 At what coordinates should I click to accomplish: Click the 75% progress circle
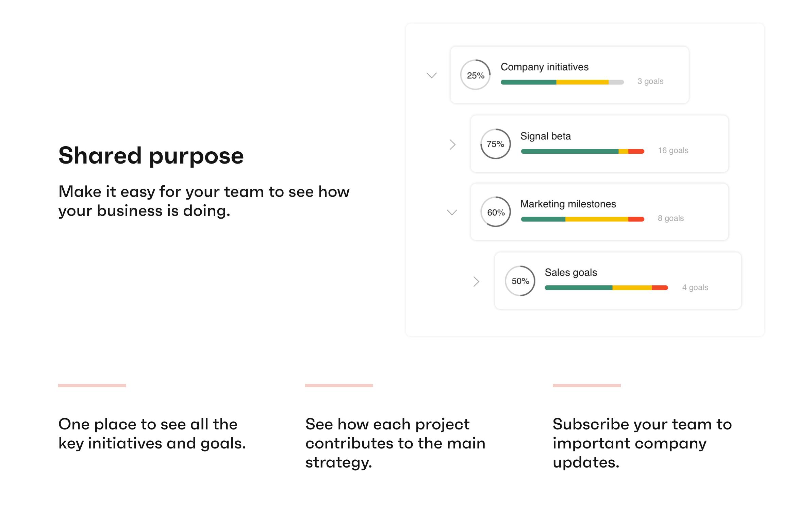[495, 144]
